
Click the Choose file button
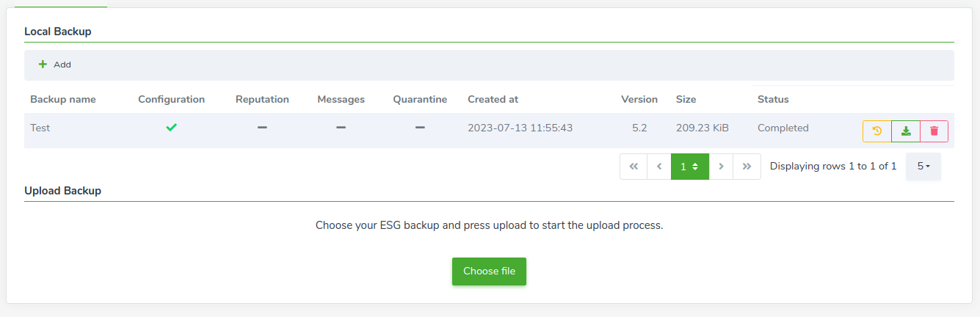pos(489,272)
